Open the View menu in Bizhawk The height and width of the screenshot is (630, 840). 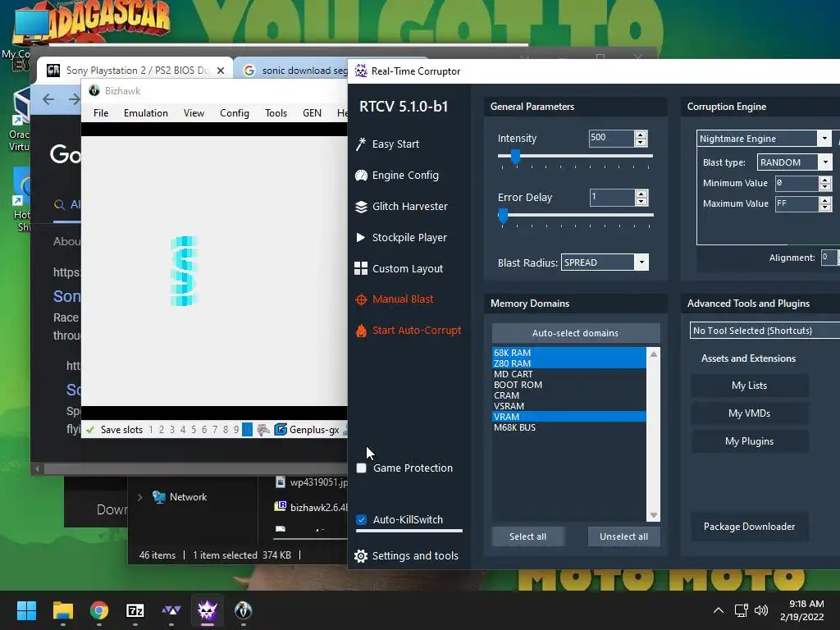pyautogui.click(x=194, y=113)
